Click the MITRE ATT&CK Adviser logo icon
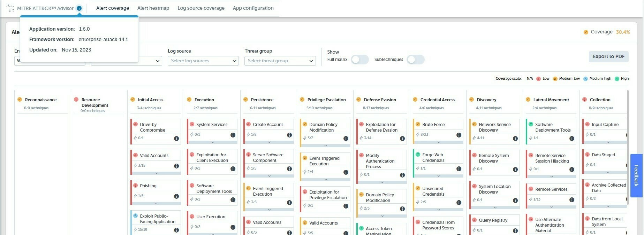The height and width of the screenshot is (235, 644). (10, 8)
